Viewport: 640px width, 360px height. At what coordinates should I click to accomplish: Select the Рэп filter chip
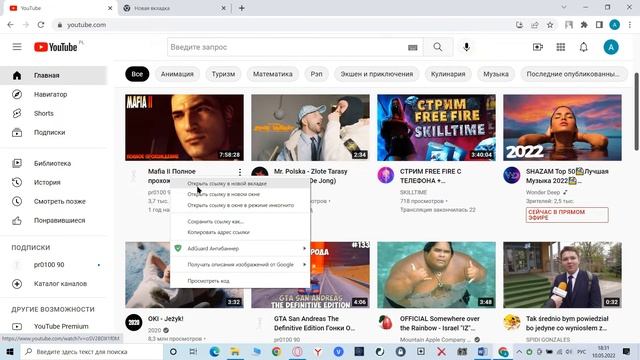316,74
